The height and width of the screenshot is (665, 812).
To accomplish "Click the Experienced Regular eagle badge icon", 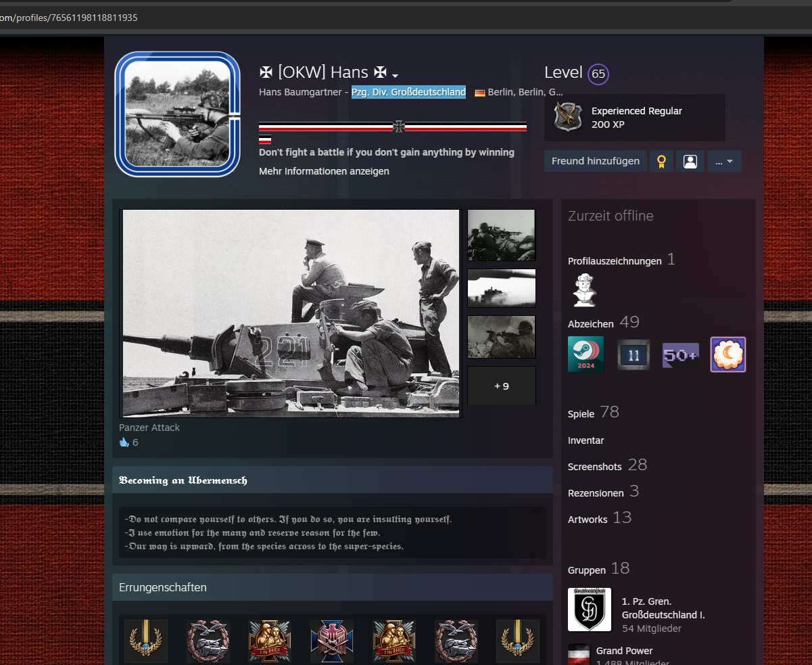I will pos(568,117).
